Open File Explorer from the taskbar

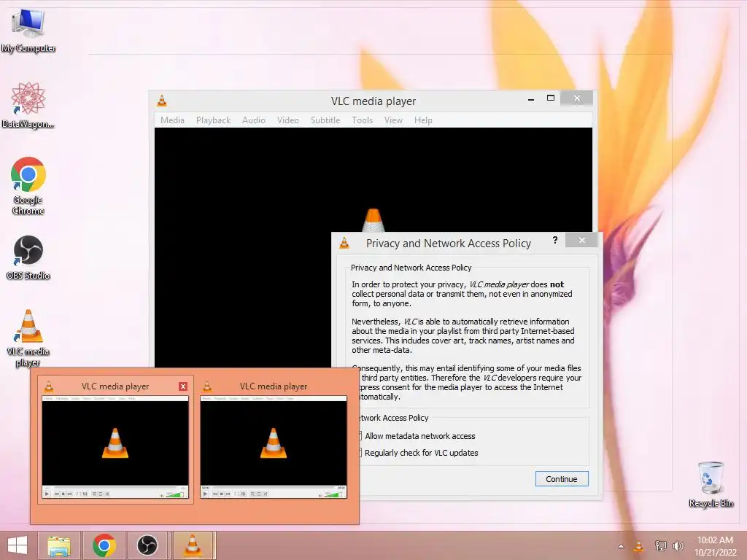click(x=58, y=545)
